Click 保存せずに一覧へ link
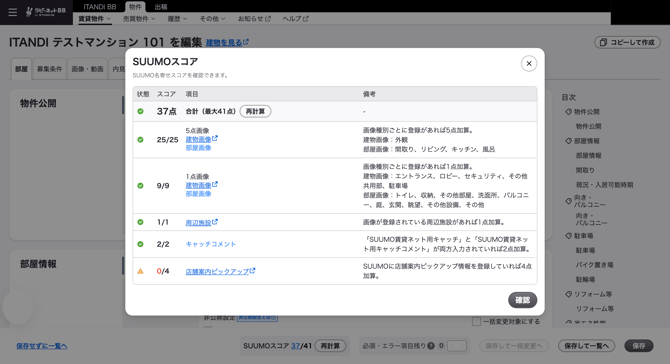The height and width of the screenshot is (364, 670). [x=42, y=346]
